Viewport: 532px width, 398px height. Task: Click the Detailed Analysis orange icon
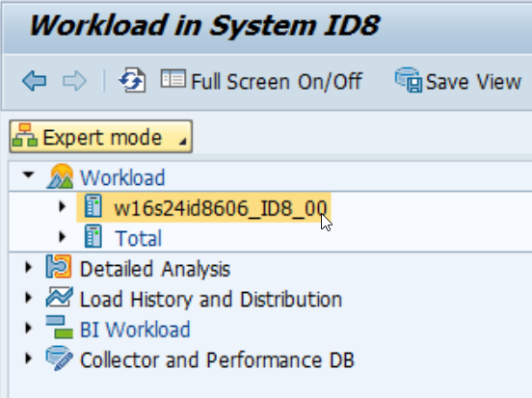pyautogui.click(x=59, y=266)
